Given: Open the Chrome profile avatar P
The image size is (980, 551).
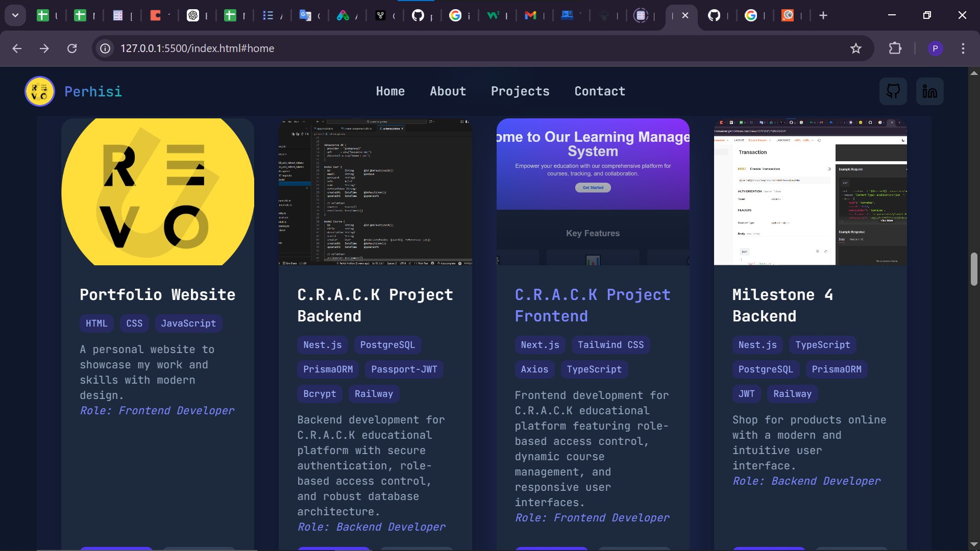Looking at the screenshot, I should 935,48.
